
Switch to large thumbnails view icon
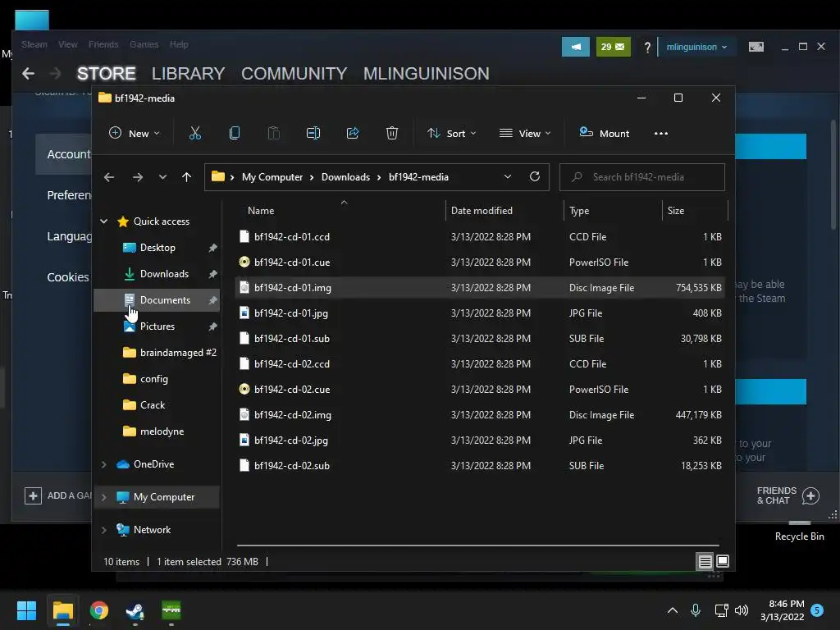tap(723, 561)
